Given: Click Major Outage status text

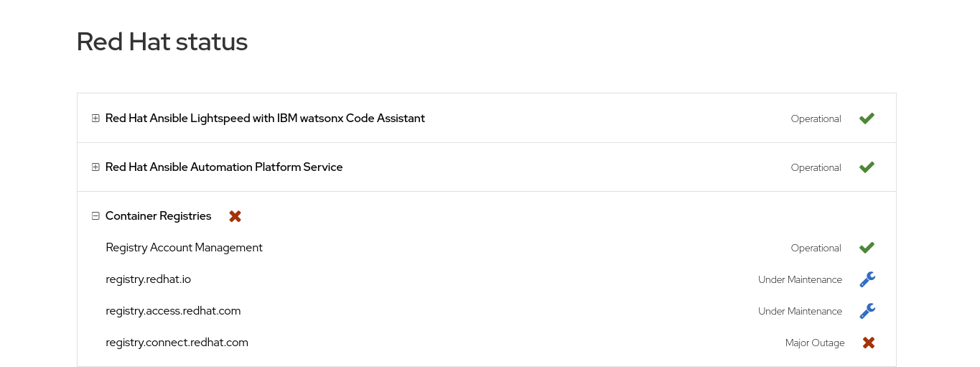Looking at the screenshot, I should [x=815, y=343].
